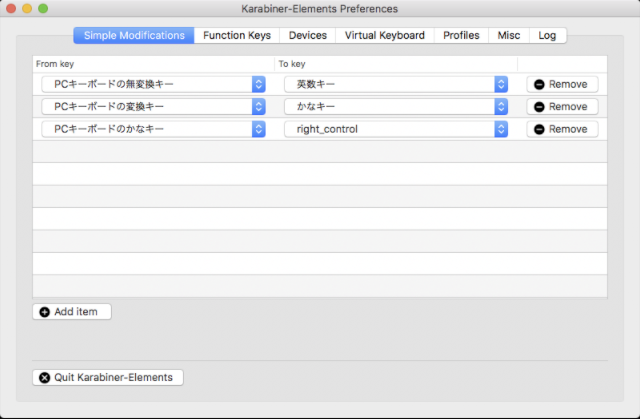Open the Function Keys tab
The height and width of the screenshot is (419, 640).
point(237,35)
